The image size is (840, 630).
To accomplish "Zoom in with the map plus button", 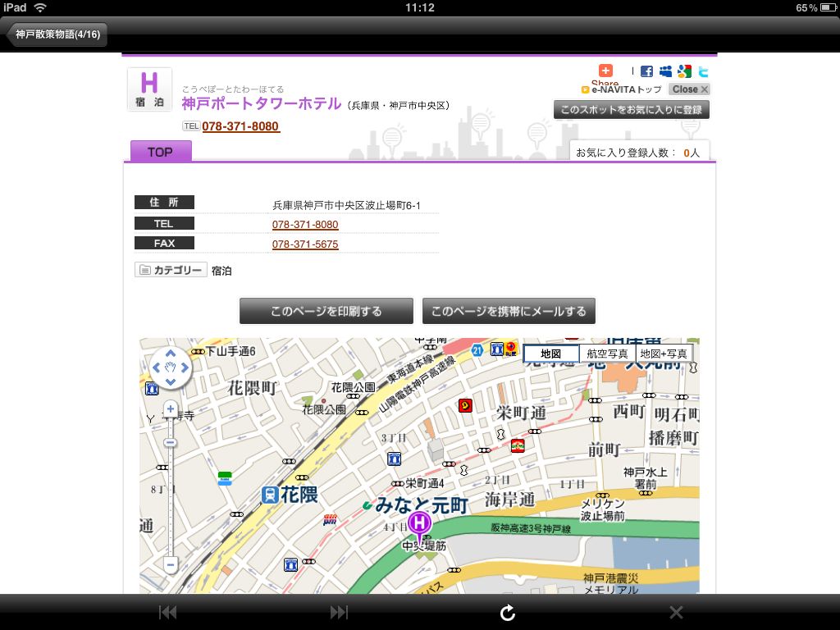I will coord(171,409).
